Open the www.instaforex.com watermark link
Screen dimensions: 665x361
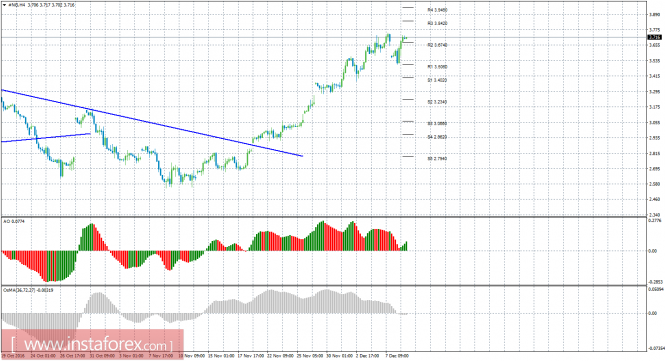click(92, 344)
